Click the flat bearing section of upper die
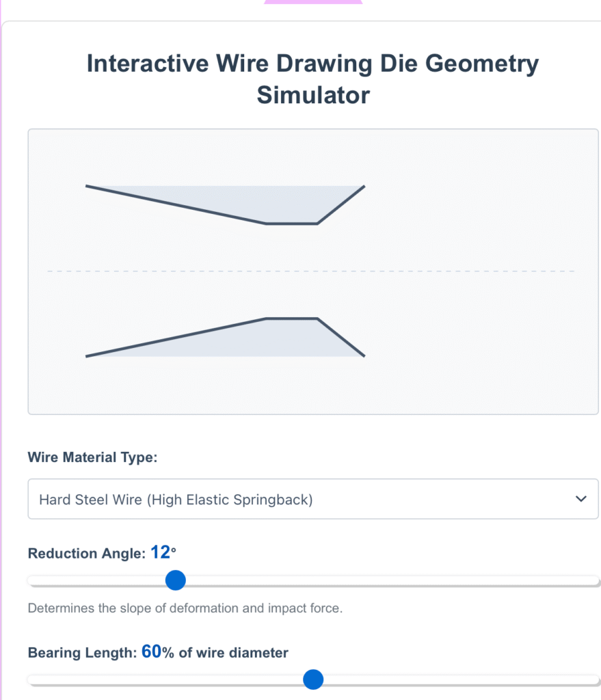The height and width of the screenshot is (700, 601). pos(291,223)
